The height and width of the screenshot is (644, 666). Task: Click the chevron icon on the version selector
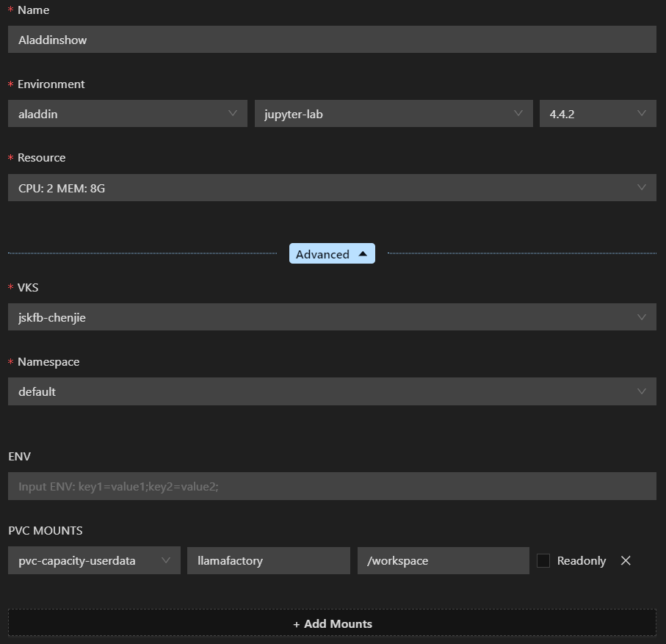[x=643, y=113]
